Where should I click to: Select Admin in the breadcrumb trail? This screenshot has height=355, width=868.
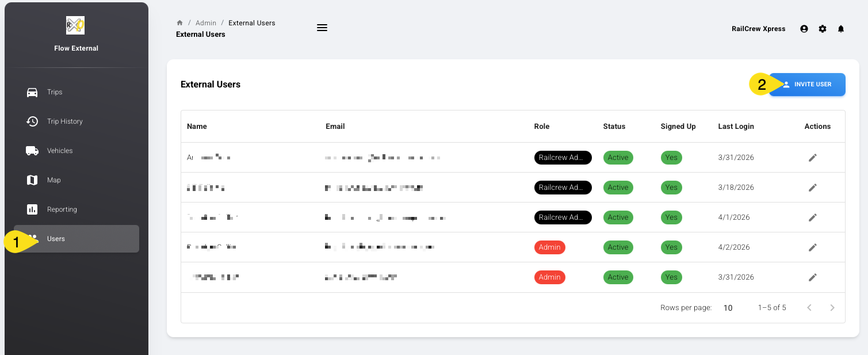coord(206,22)
